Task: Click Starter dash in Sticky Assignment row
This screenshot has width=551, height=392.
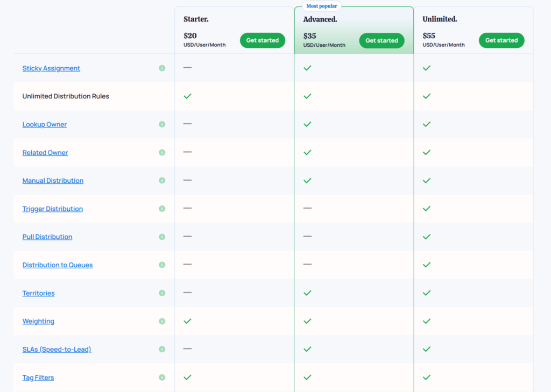Action: click(x=188, y=67)
